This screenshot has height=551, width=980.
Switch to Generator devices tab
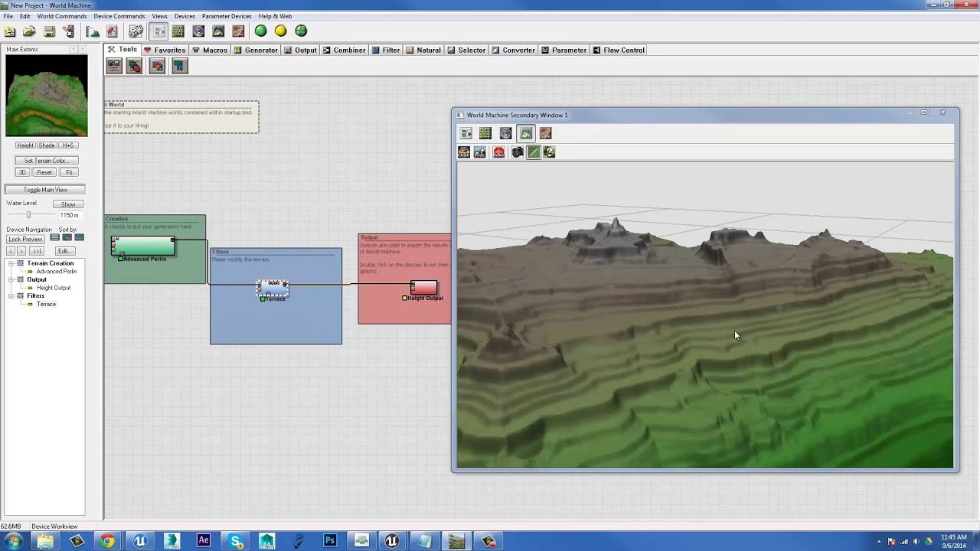coord(256,50)
